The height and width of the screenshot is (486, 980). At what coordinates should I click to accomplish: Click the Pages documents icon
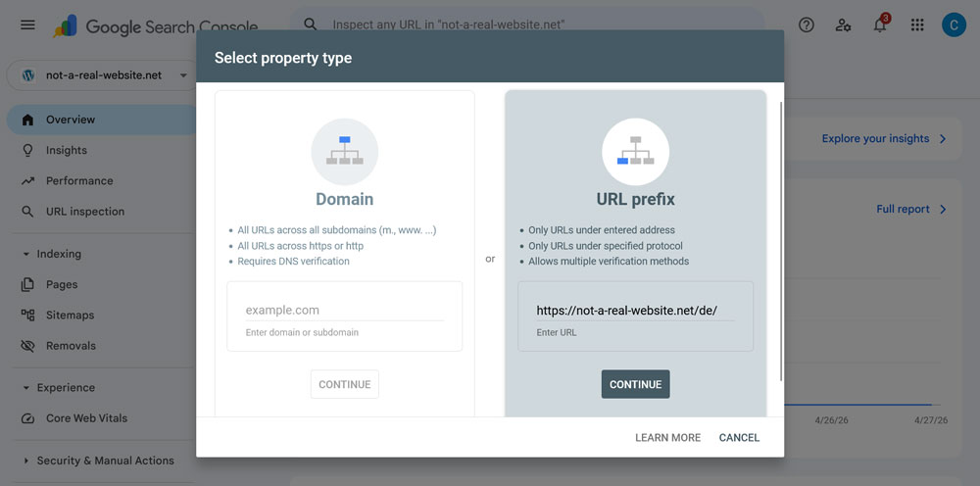click(x=27, y=285)
